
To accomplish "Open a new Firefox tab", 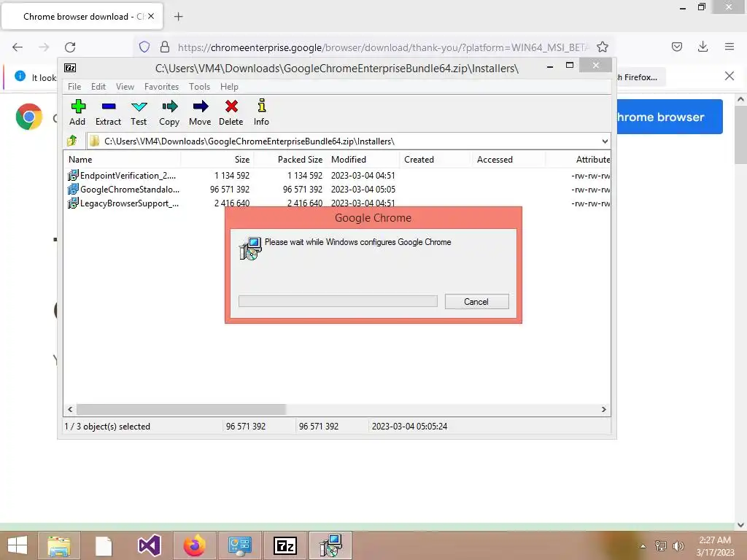I will coord(178,17).
